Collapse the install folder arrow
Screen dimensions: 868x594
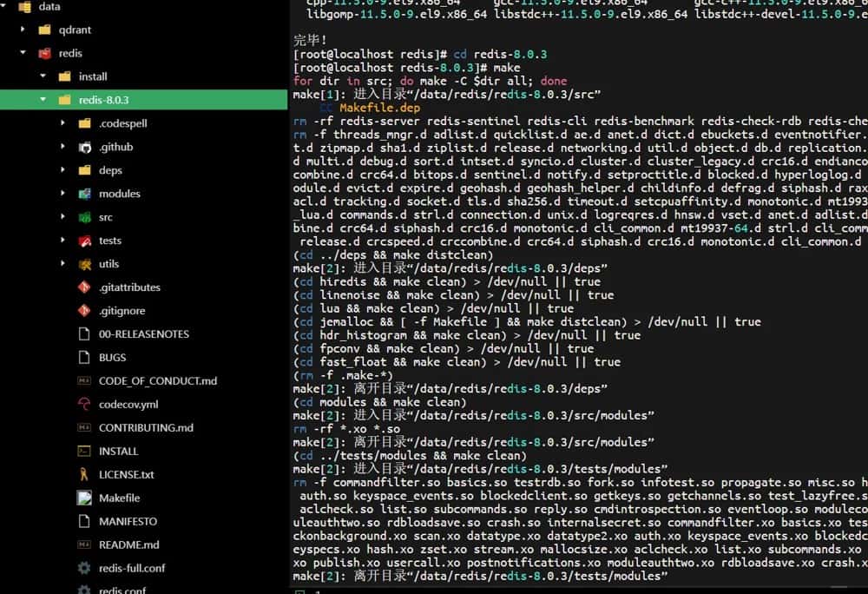pos(43,76)
